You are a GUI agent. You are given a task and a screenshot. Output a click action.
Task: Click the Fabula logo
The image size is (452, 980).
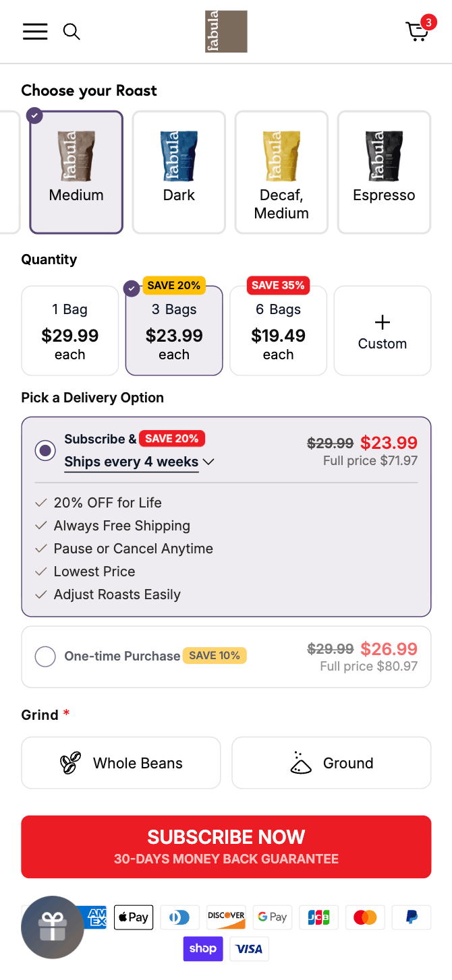coord(226,32)
